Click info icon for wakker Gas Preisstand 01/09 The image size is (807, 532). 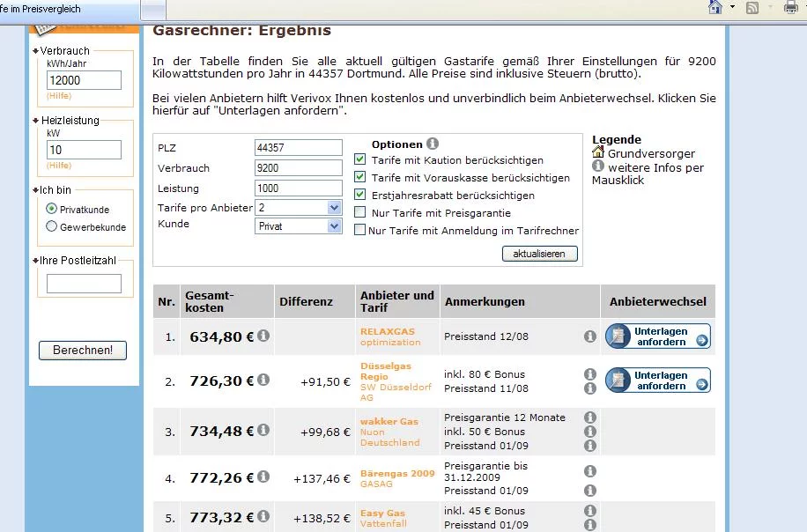point(590,446)
